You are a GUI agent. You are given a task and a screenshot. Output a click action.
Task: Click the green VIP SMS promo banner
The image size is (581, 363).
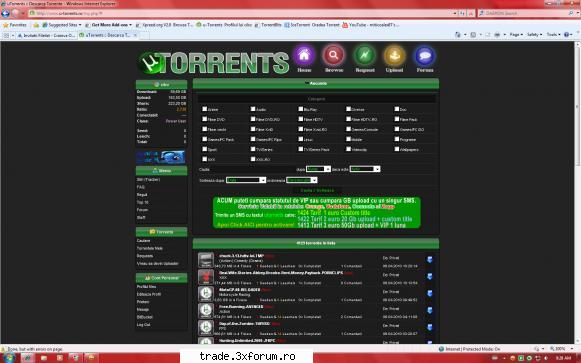click(x=316, y=213)
